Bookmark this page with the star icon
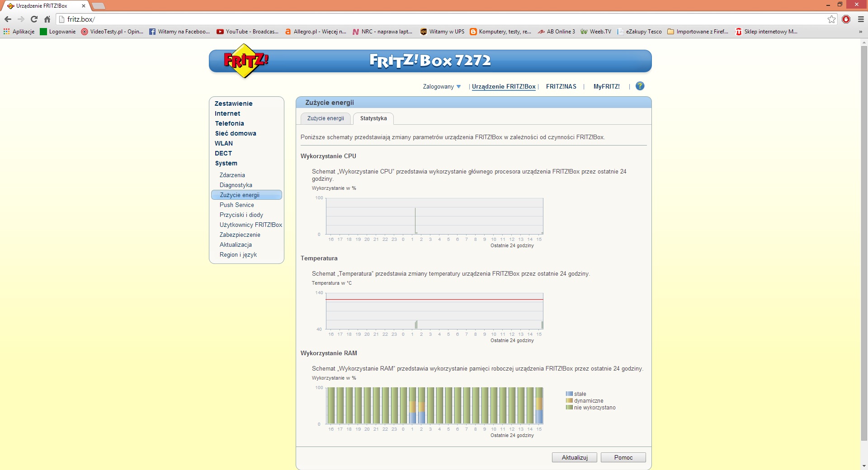The width and height of the screenshot is (868, 470). pyautogui.click(x=831, y=19)
